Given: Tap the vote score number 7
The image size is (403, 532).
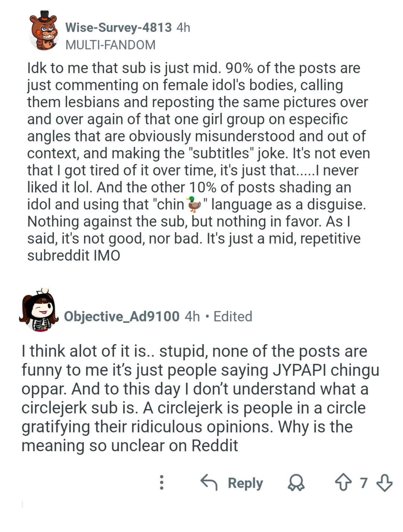Looking at the screenshot, I should point(364,483).
